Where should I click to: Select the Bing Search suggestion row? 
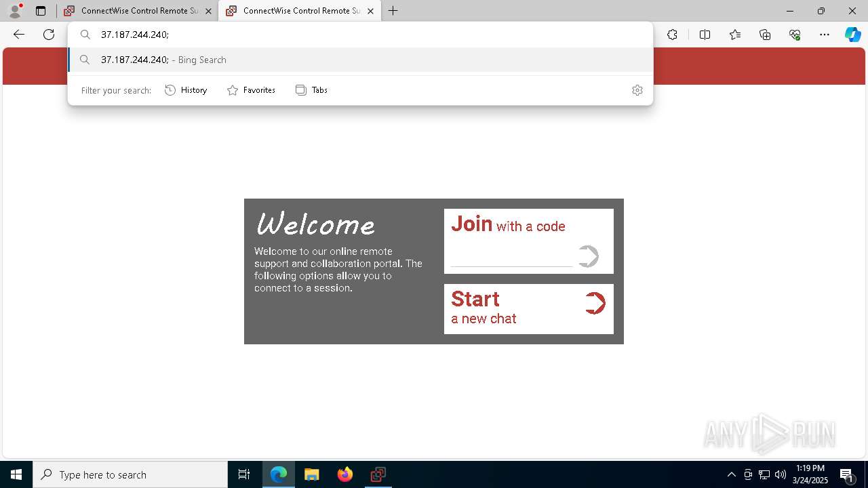coord(360,60)
